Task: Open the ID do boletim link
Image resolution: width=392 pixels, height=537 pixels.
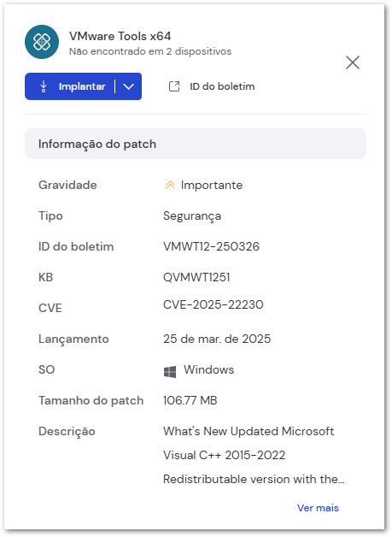Action: click(222, 86)
